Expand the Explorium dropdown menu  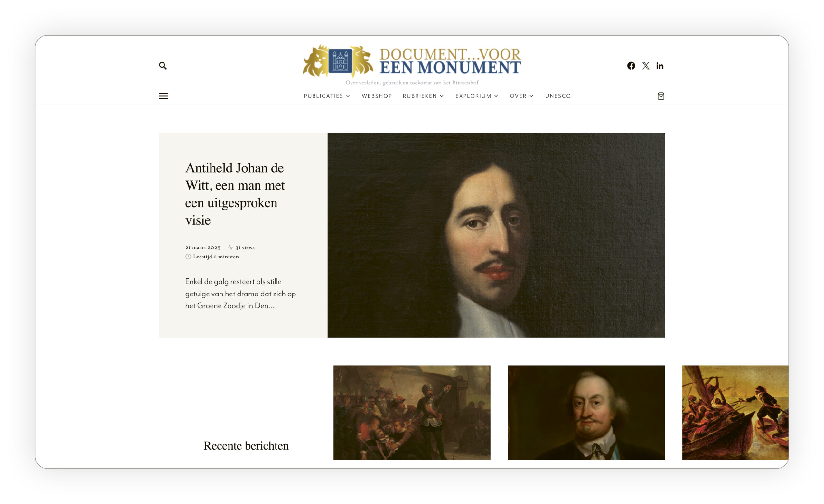point(477,96)
